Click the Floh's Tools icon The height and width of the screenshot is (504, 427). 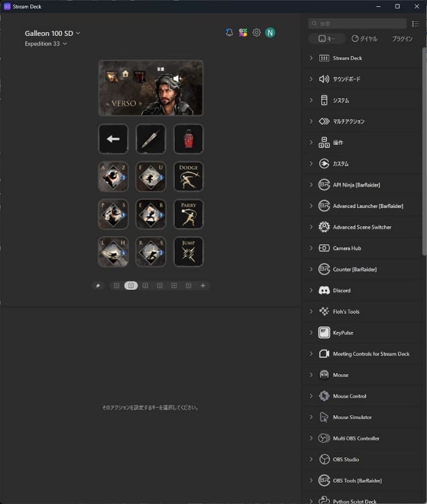pos(324,311)
